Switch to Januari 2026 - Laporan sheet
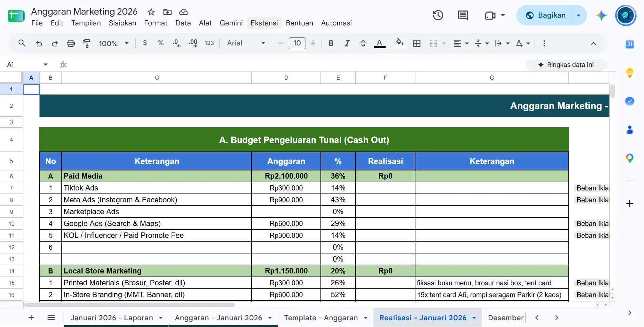644x327 pixels. [112, 318]
